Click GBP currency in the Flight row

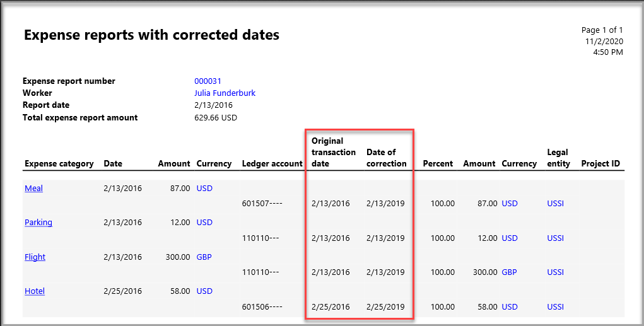(204, 257)
